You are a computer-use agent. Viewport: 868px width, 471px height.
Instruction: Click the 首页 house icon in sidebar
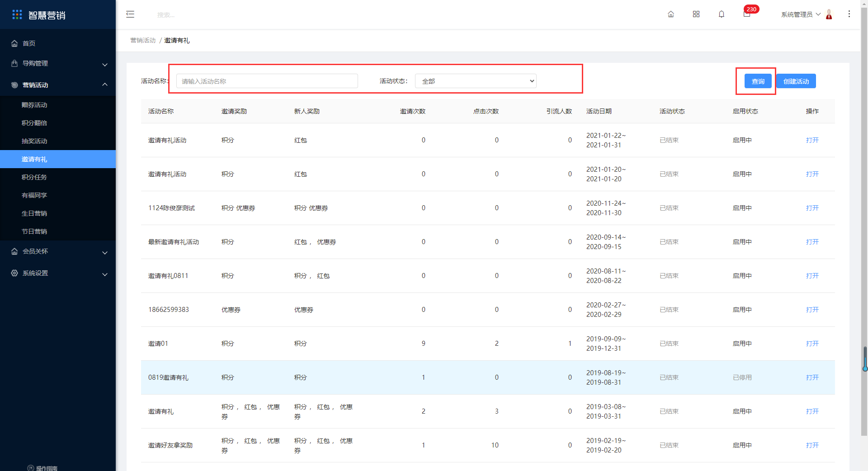(14, 43)
